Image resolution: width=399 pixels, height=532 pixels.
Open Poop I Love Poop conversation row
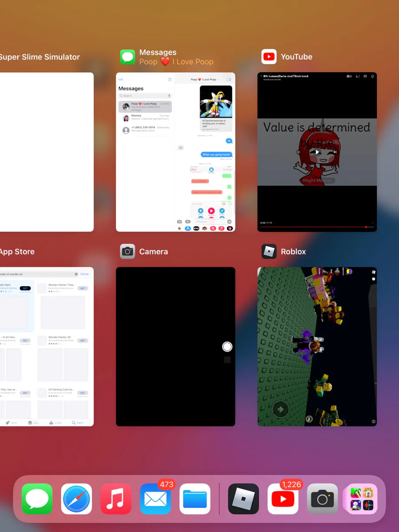[x=145, y=107]
